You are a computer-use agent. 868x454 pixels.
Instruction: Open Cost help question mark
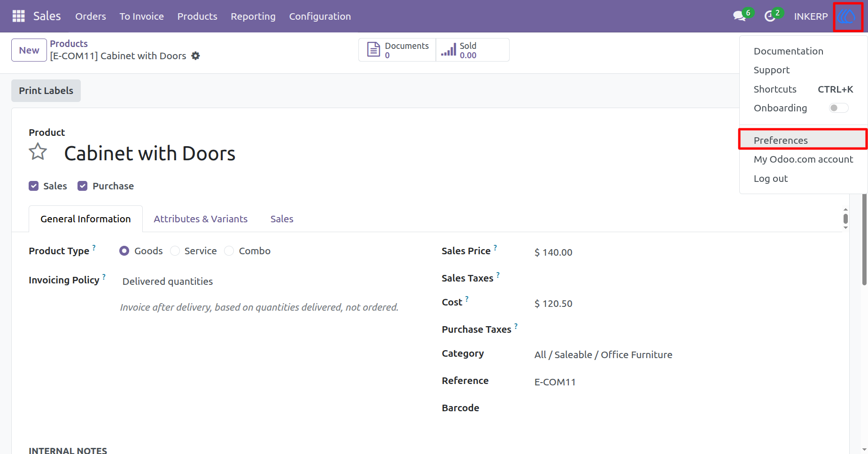(x=467, y=298)
